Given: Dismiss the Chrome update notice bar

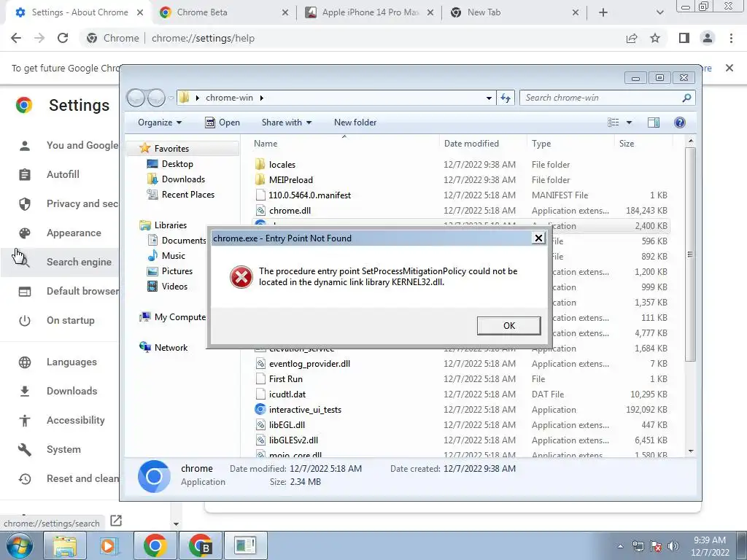Looking at the screenshot, I should click(x=729, y=68).
